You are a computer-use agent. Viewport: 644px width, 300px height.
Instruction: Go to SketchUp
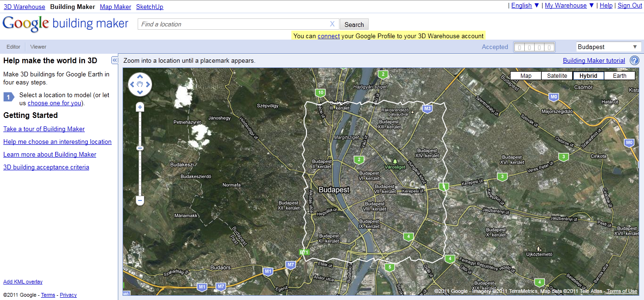pyautogui.click(x=149, y=7)
